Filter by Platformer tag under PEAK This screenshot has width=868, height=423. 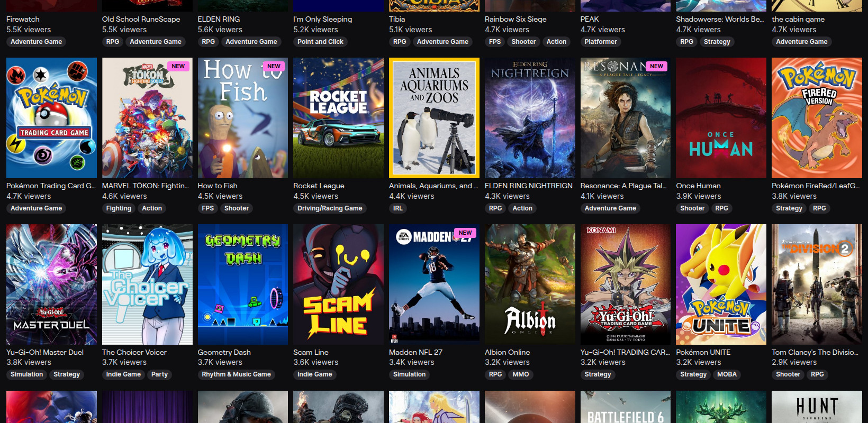[x=601, y=42]
